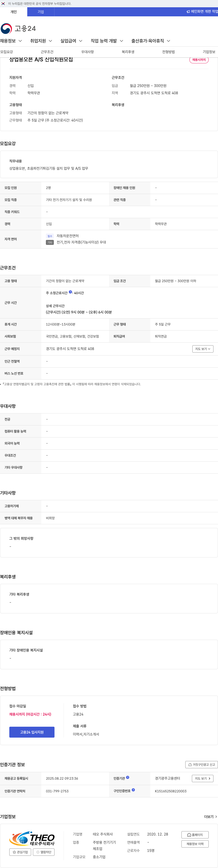Viewport: 218px width, 868px height.
Task: Select the 국민연금, 고용보험, 산재보험, 건강보험 text
Action: pos(72,336)
